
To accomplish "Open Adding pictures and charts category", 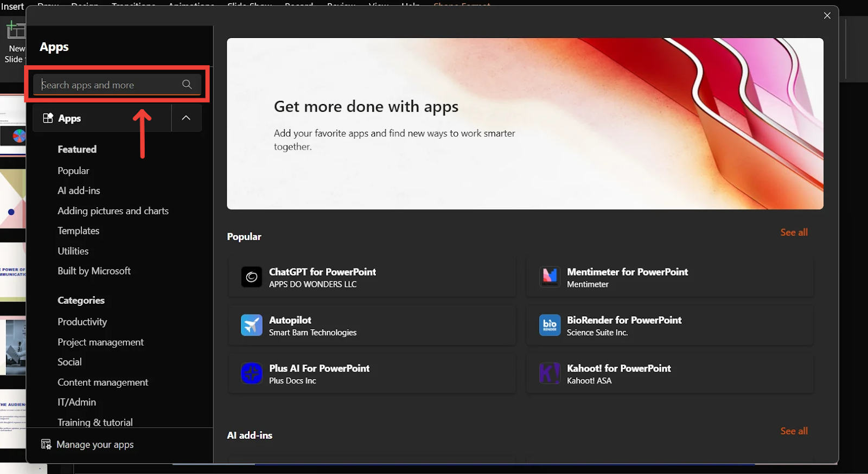I will point(113,211).
